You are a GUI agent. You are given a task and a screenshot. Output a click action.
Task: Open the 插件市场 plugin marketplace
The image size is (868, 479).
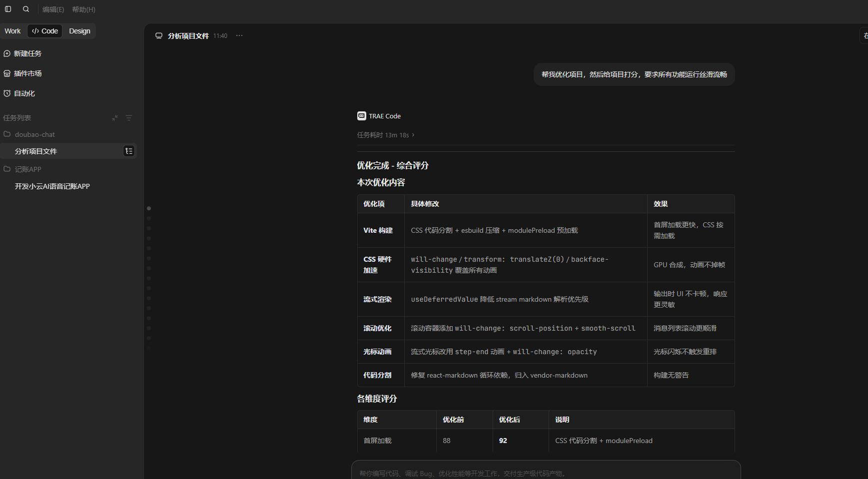click(x=22, y=73)
